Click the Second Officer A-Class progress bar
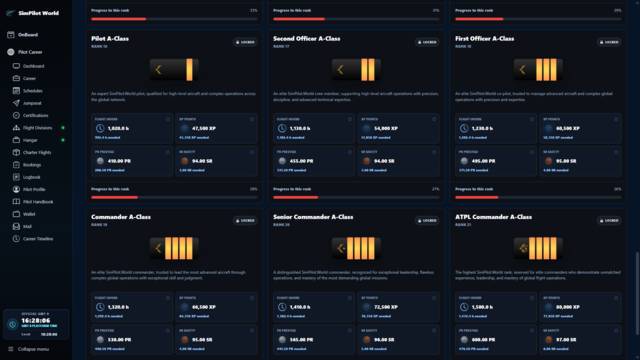 pos(356,197)
